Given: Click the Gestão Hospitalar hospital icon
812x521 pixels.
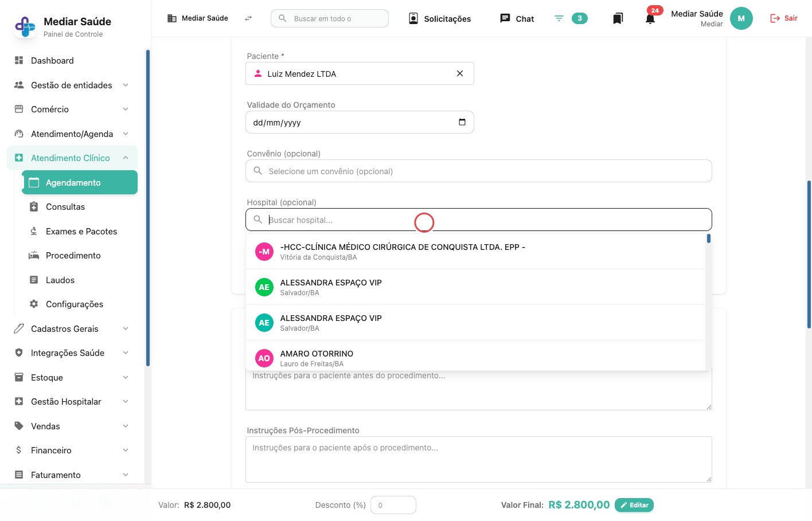Looking at the screenshot, I should click(x=19, y=401).
